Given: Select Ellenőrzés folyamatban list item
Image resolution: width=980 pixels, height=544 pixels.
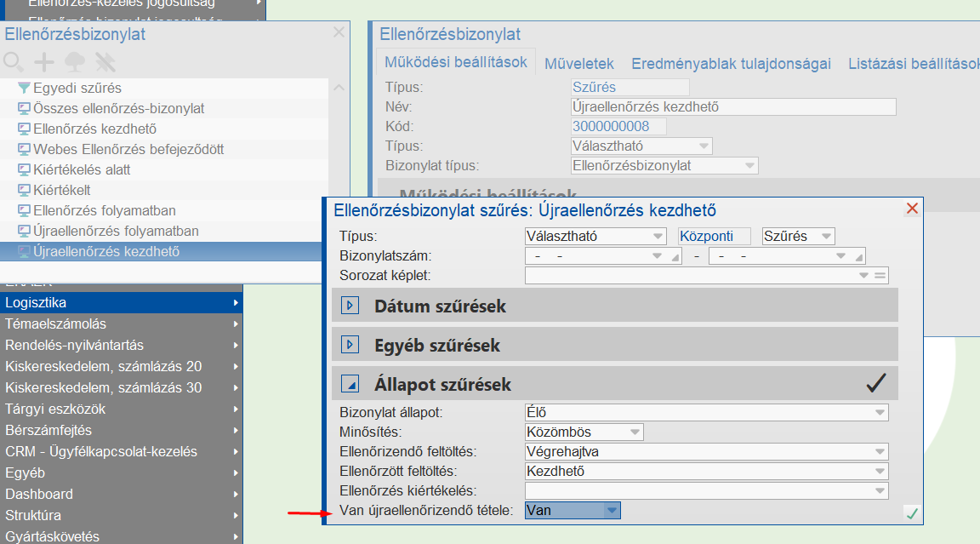Looking at the screenshot, I should tap(164, 211).
